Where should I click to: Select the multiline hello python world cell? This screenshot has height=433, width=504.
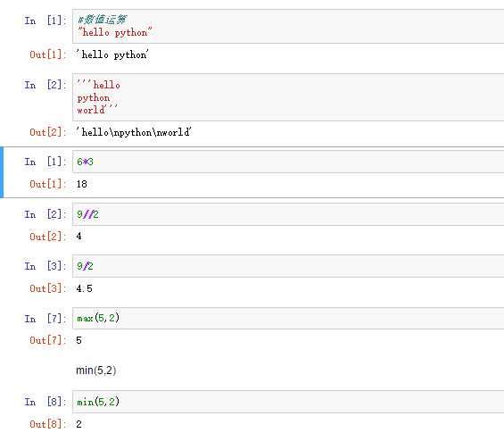[288, 97]
